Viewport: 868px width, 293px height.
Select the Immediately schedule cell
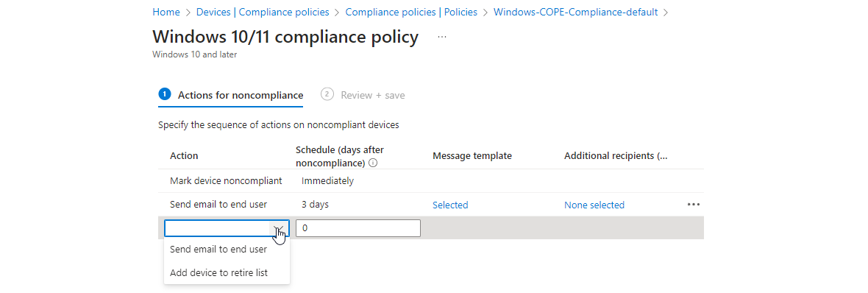[328, 180]
